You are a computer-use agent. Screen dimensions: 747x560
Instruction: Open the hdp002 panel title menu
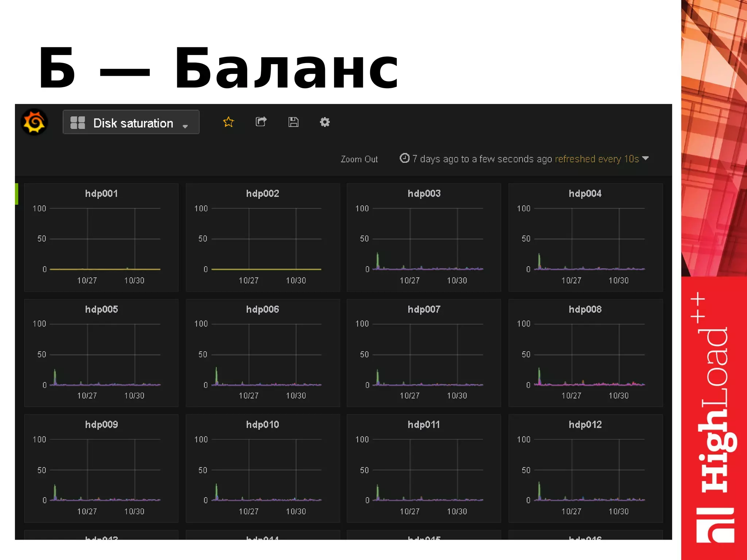(x=263, y=194)
